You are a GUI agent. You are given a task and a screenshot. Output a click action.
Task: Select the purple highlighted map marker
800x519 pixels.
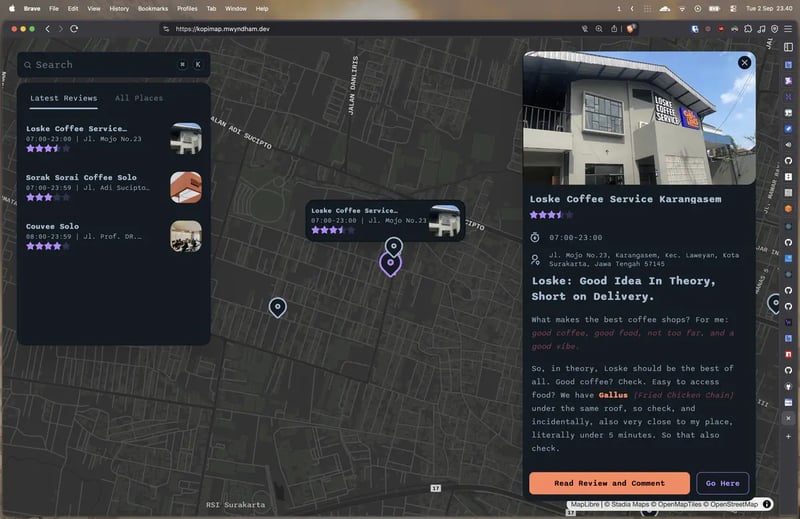[x=390, y=264]
